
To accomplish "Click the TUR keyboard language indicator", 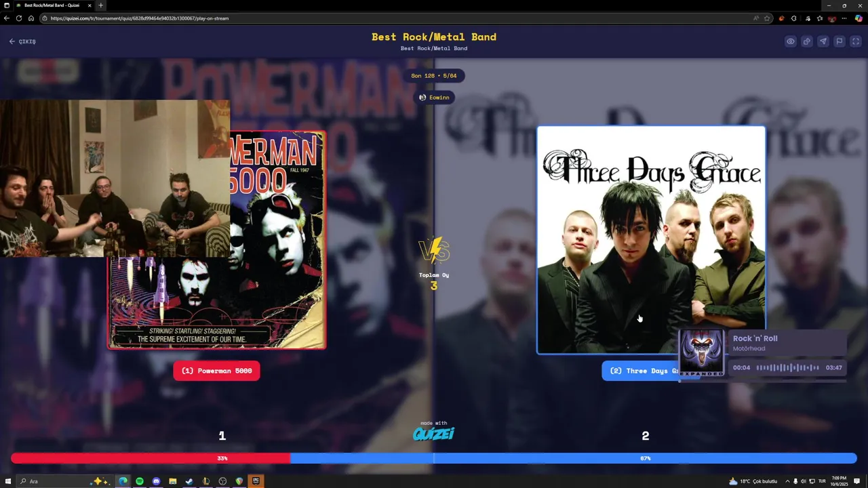I will (x=823, y=481).
